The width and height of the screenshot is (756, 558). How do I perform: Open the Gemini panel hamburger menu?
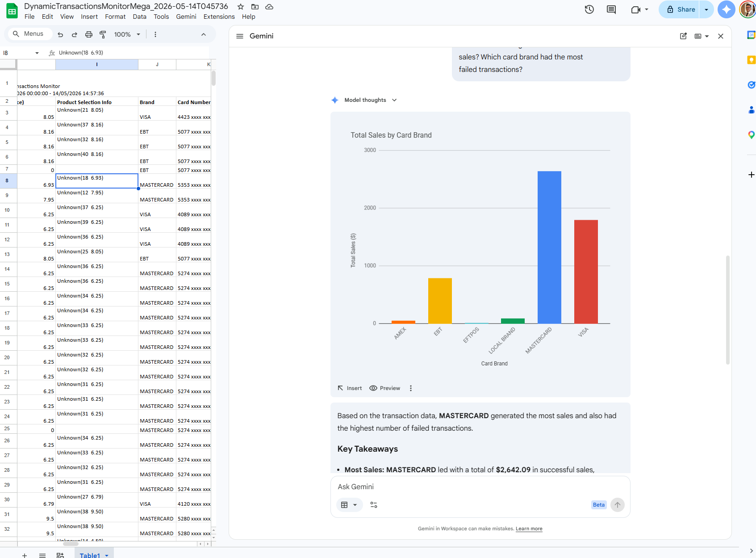pyautogui.click(x=240, y=36)
